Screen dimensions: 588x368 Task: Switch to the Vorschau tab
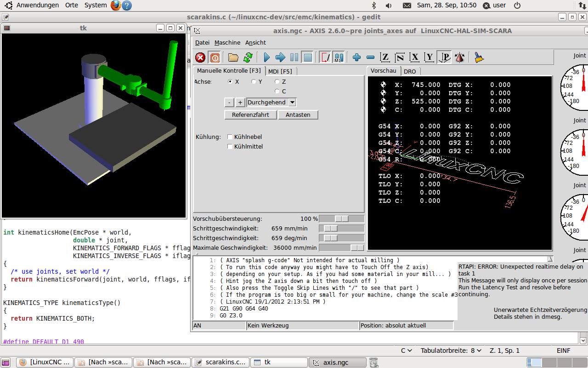[x=384, y=71]
